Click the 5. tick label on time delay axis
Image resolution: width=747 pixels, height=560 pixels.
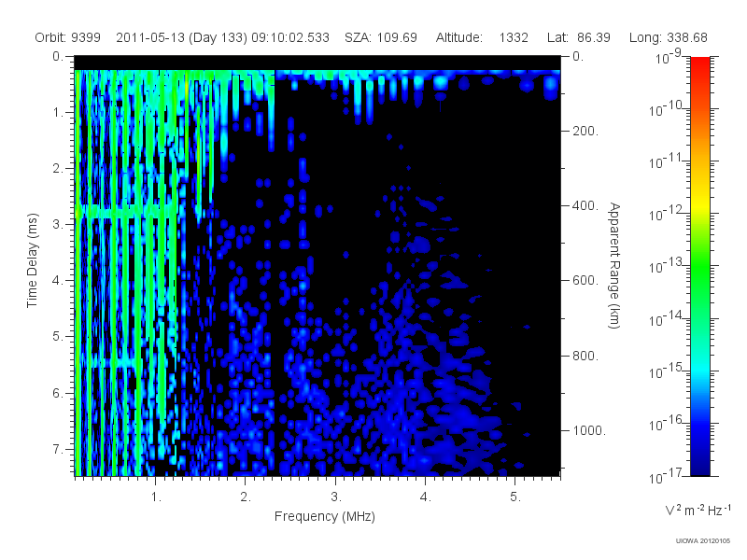pos(57,336)
